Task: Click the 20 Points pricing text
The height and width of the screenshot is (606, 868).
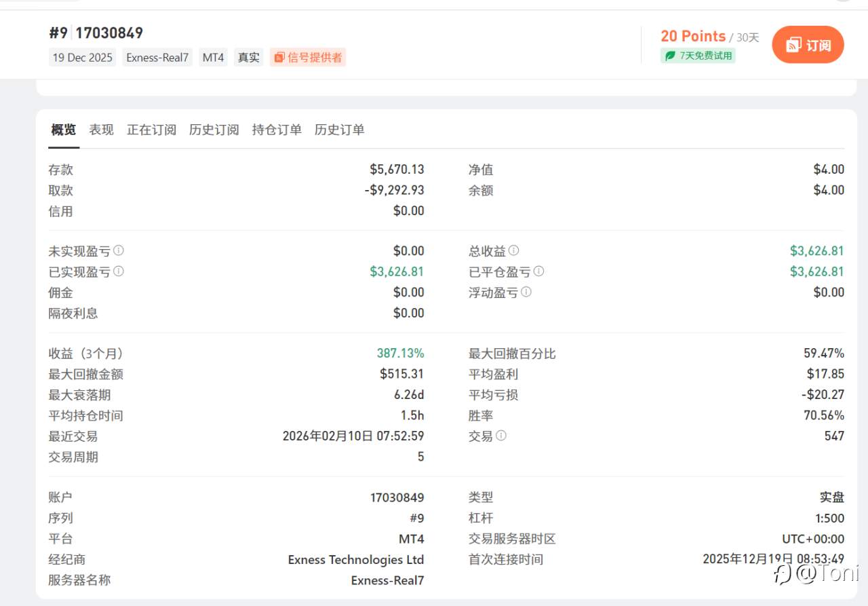Action: [692, 37]
